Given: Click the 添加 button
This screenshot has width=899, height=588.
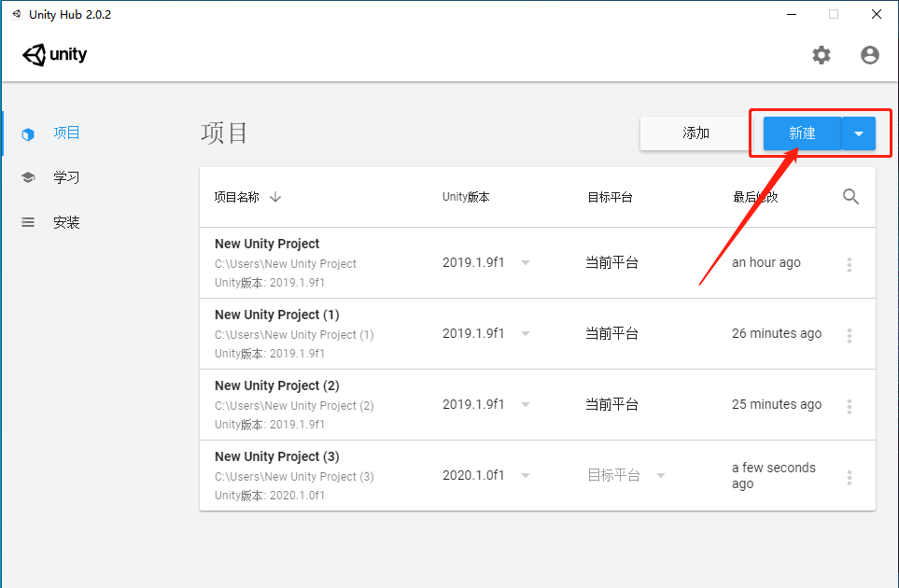Looking at the screenshot, I should [696, 133].
